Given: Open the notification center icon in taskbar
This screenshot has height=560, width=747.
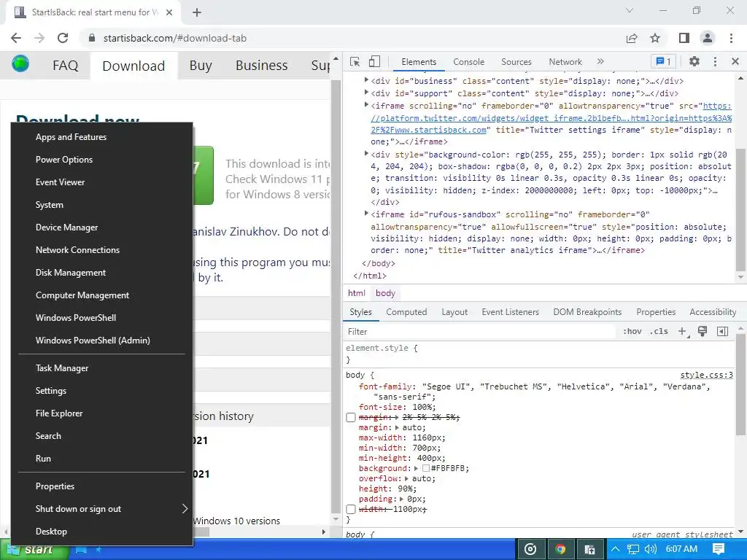Looking at the screenshot, I should (x=719, y=550).
